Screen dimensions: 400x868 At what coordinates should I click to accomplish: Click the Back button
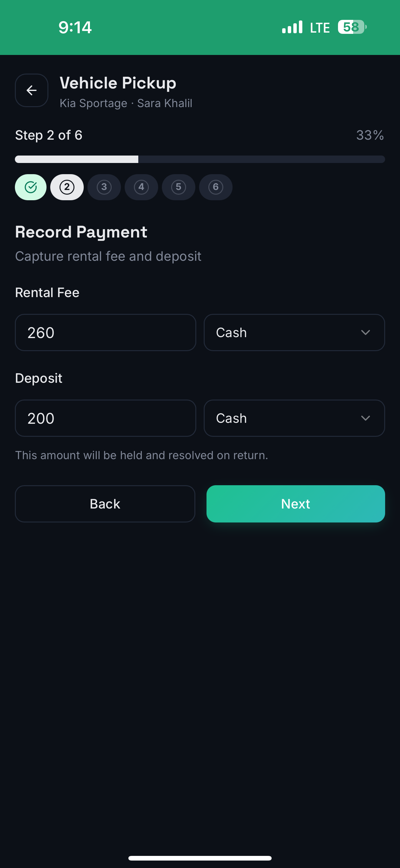(x=105, y=504)
